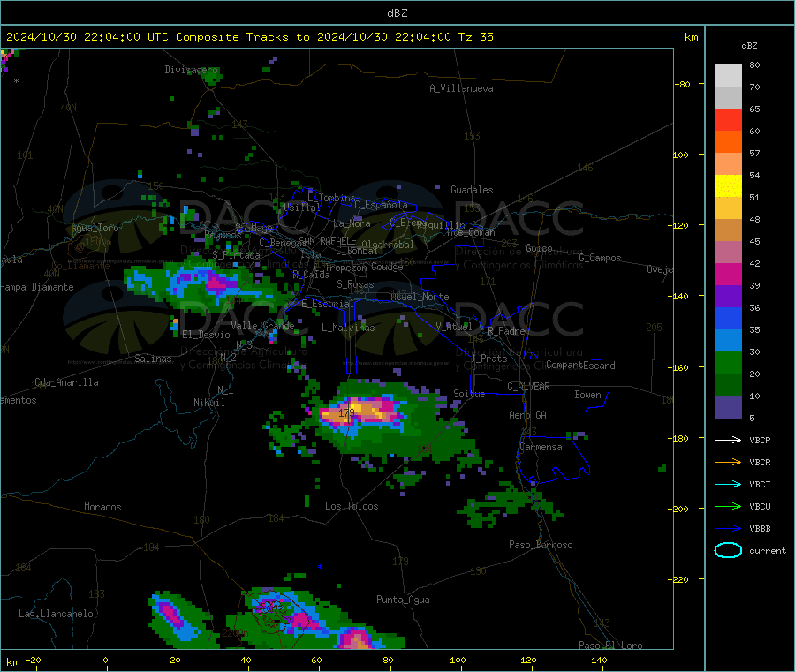Select the bright green 20-30 dBZ swatch
The height and width of the screenshot is (672, 795).
click(x=728, y=362)
